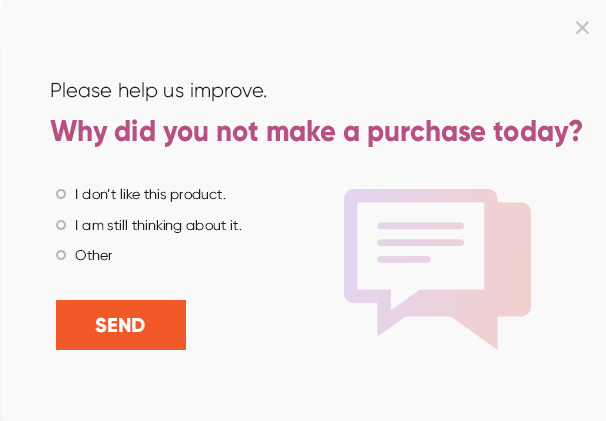The image size is (606, 421).
Task: Click the "I am still thinking about it." label
Action: [158, 225]
